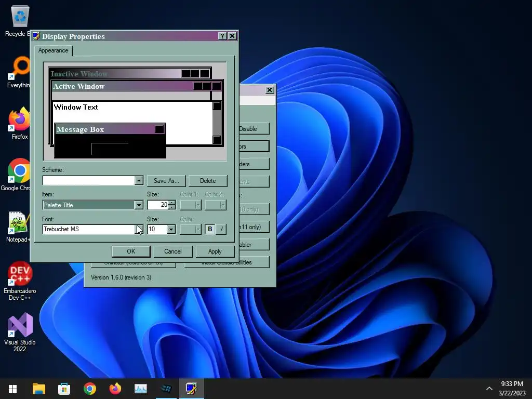This screenshot has height=399, width=532.
Task: Click the Disable button in background window
Action: click(254, 129)
